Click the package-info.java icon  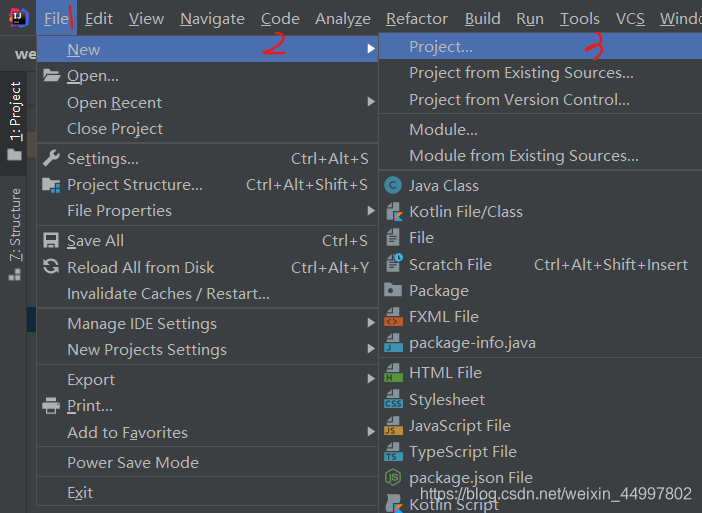point(393,343)
